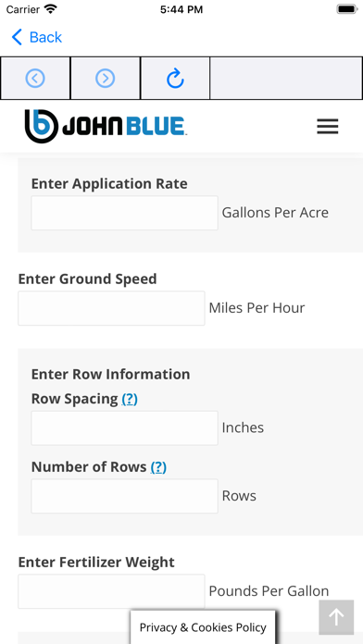Focus the Application Rate input field
363x644 pixels.
(x=125, y=213)
